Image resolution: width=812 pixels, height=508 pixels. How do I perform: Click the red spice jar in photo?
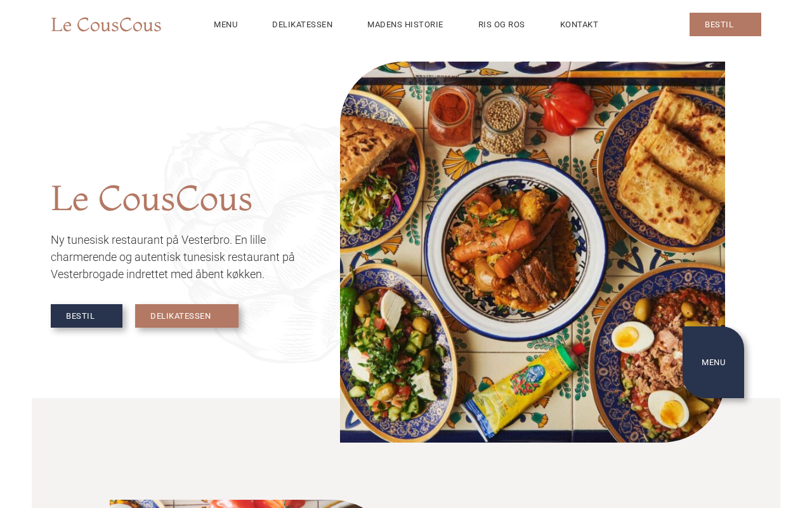[451, 114]
